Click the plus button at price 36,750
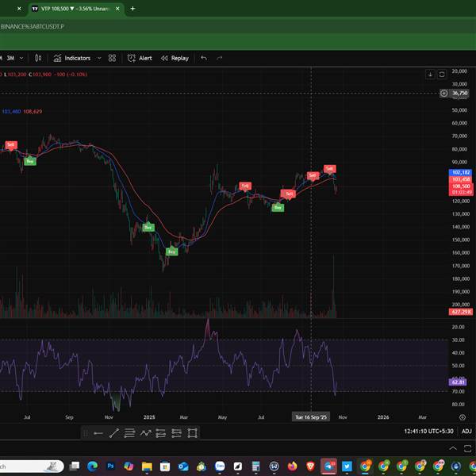Screen dimensions: 476x476 coord(445,93)
